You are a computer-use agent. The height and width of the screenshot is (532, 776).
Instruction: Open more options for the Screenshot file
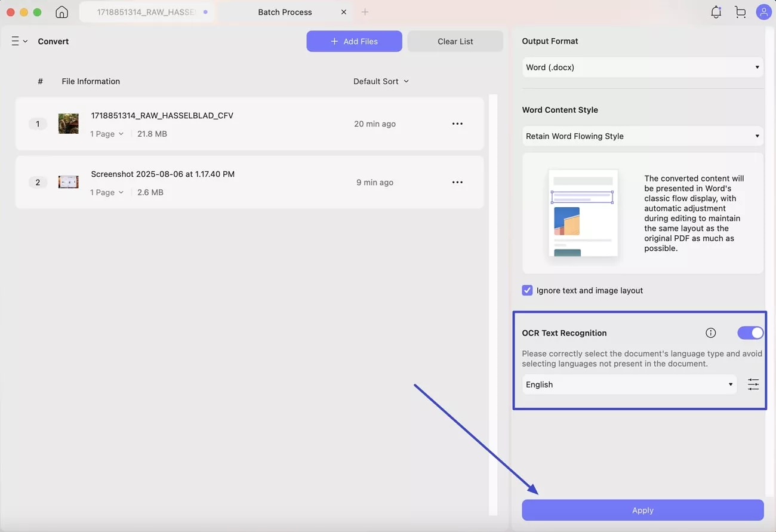pos(457,182)
